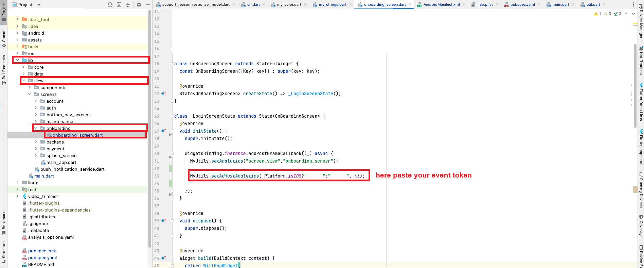Expand the android folder

(x=17, y=33)
